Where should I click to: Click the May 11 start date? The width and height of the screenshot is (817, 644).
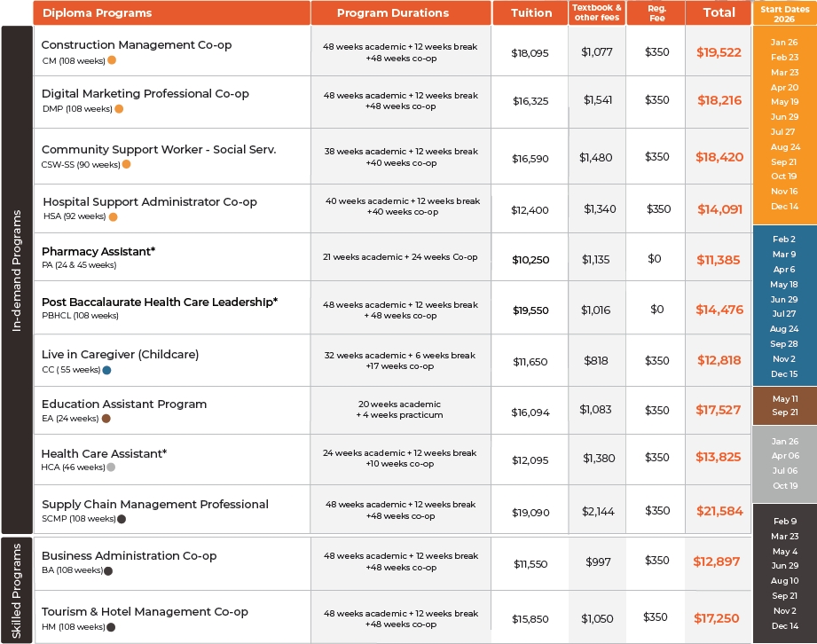point(784,399)
